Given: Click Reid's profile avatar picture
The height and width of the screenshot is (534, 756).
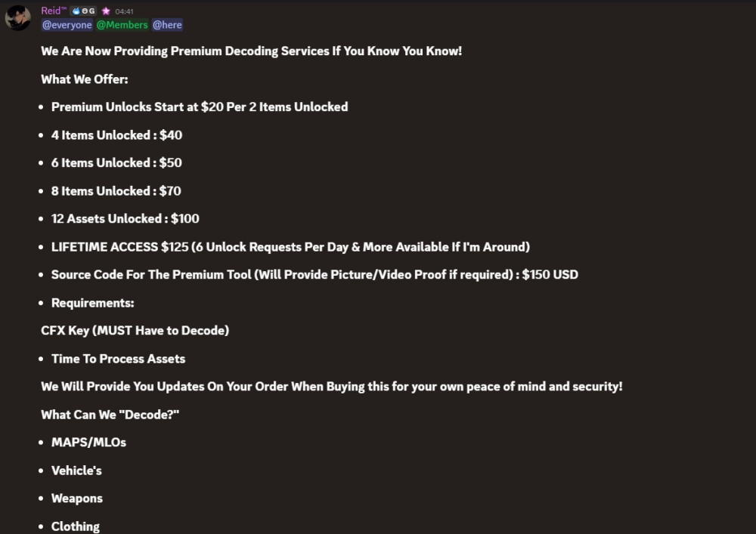Looking at the screenshot, I should [x=18, y=17].
